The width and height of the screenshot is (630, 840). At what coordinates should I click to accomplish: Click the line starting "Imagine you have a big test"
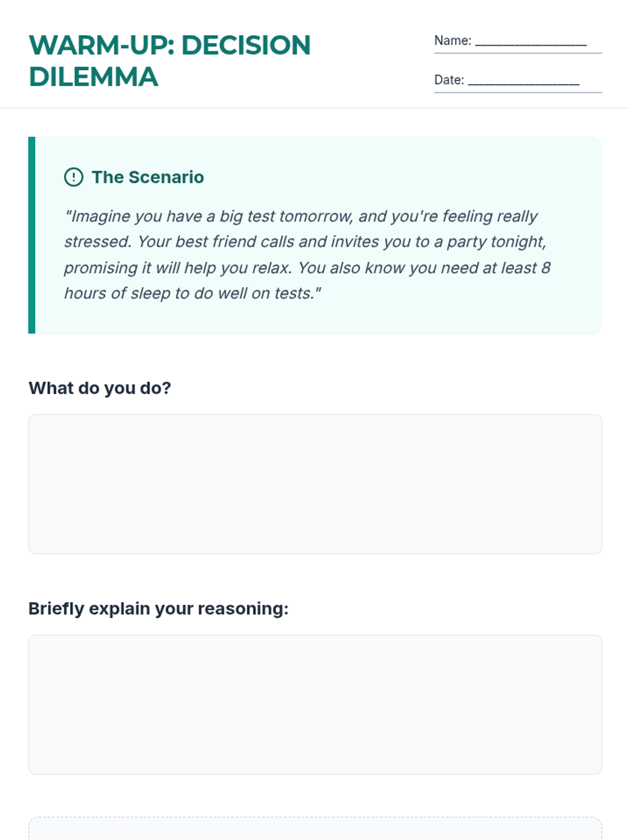coord(301,216)
